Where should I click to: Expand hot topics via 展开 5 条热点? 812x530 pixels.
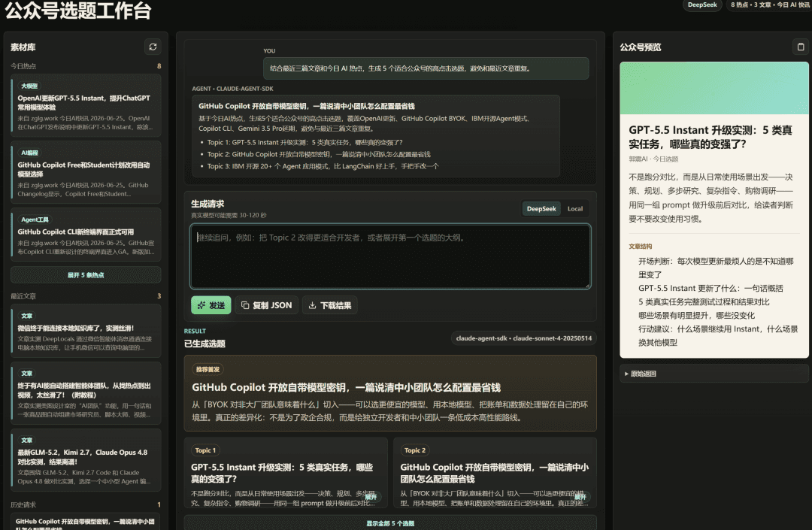click(x=86, y=275)
